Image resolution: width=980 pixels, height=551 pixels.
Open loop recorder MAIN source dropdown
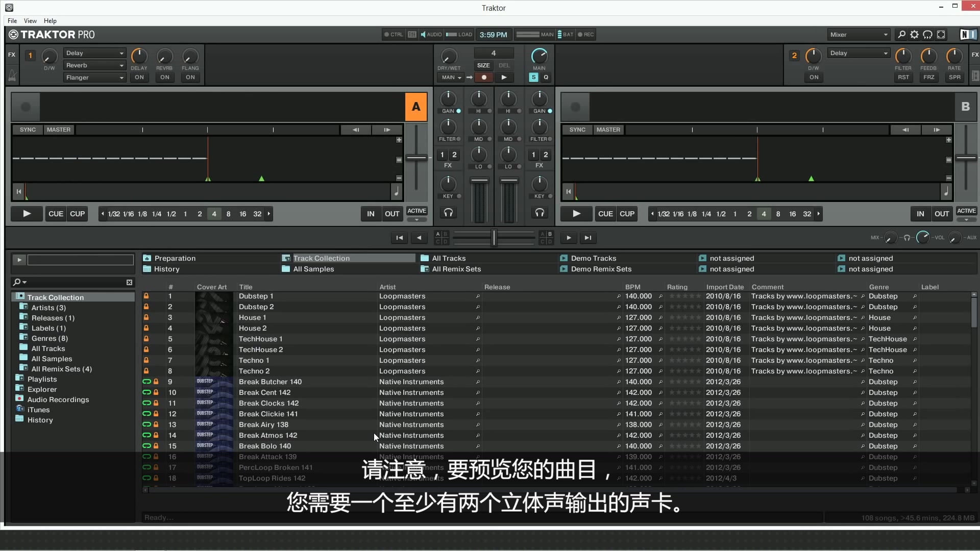[x=451, y=78]
